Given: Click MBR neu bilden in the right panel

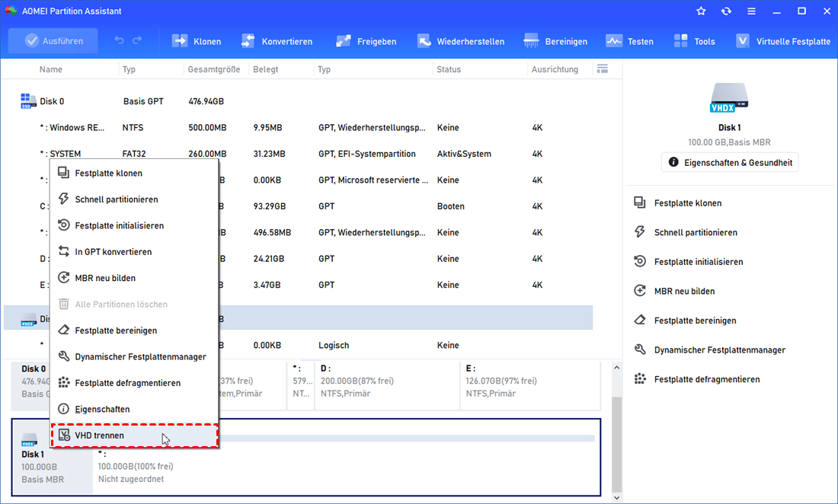Looking at the screenshot, I should coord(684,291).
